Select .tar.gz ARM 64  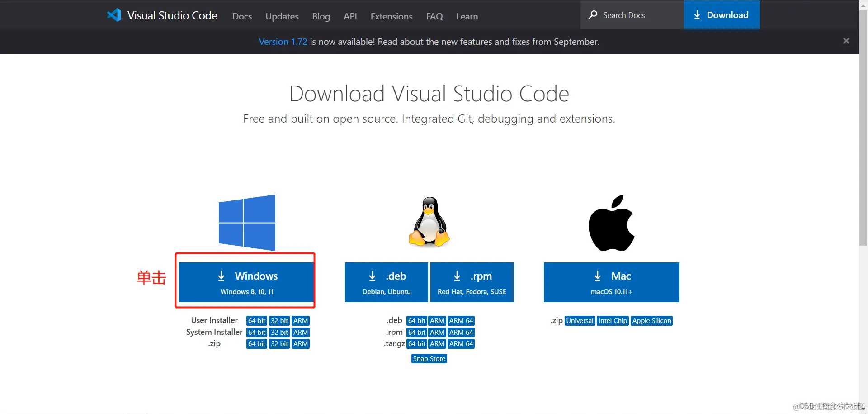pyautogui.click(x=461, y=344)
